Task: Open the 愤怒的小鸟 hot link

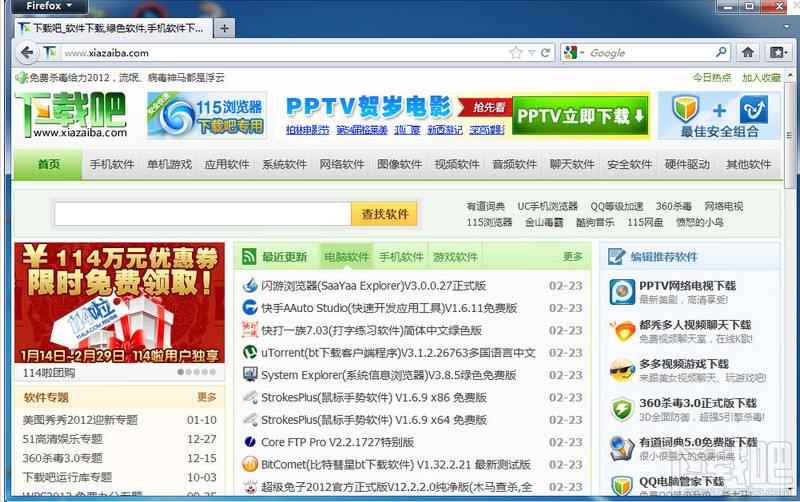Action: tap(699, 222)
